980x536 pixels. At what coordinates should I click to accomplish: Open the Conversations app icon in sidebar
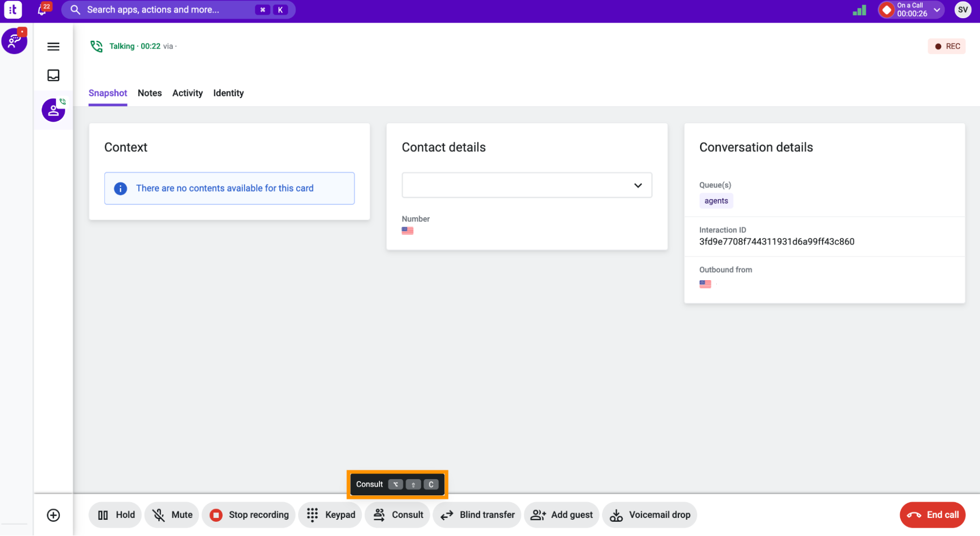coord(14,41)
